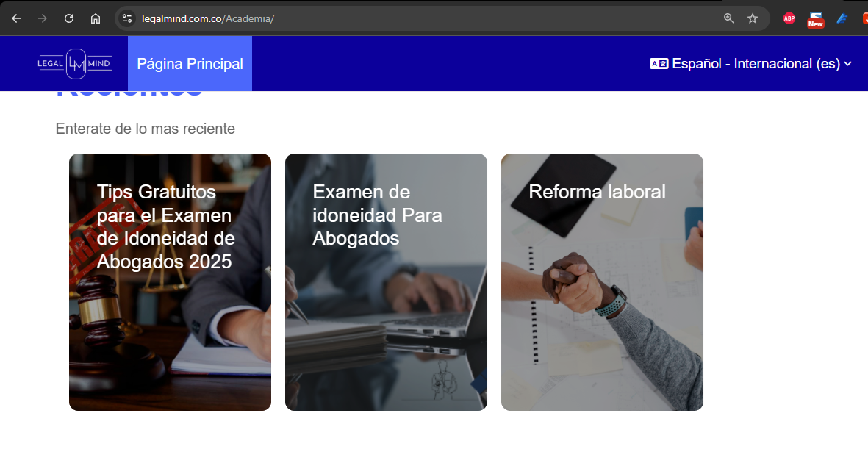Bookmark this page with the star icon

click(x=753, y=18)
